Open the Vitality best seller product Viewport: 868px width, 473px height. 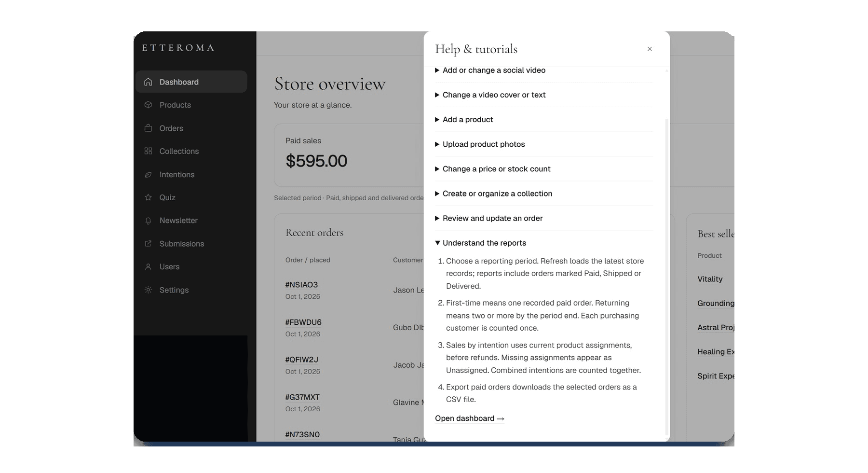pos(710,279)
